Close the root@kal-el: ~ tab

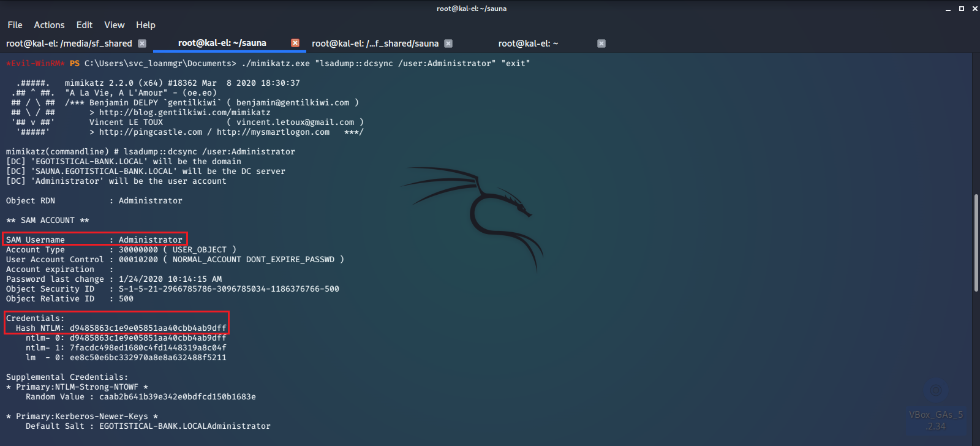pyautogui.click(x=601, y=43)
